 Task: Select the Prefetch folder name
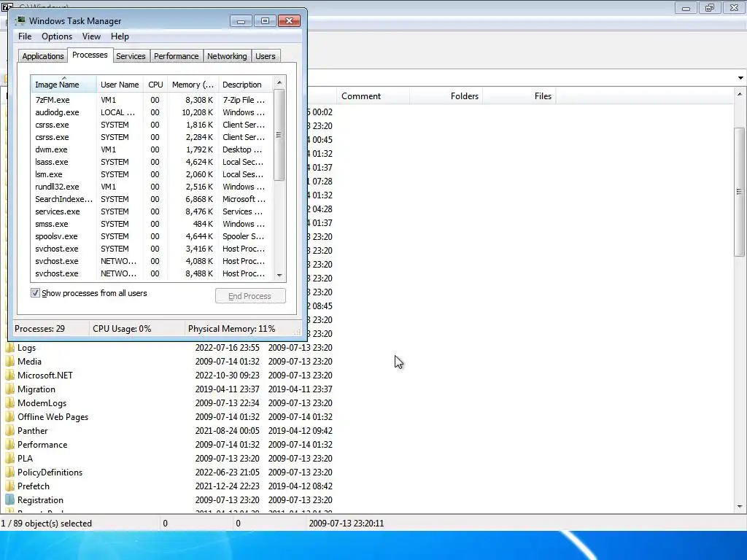(34, 486)
